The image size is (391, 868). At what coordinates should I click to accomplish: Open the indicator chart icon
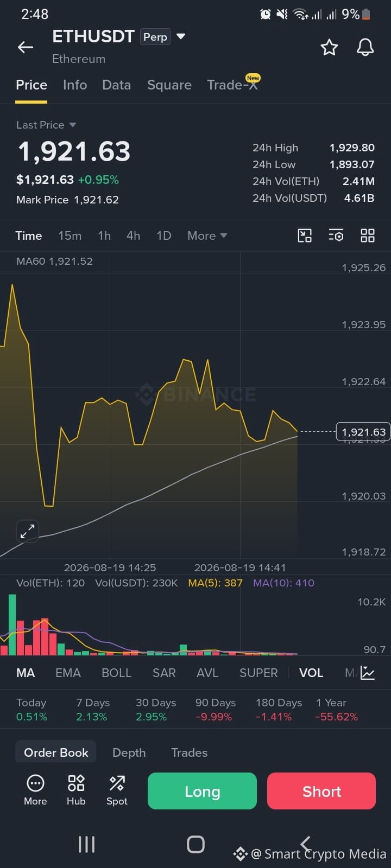coord(368,673)
